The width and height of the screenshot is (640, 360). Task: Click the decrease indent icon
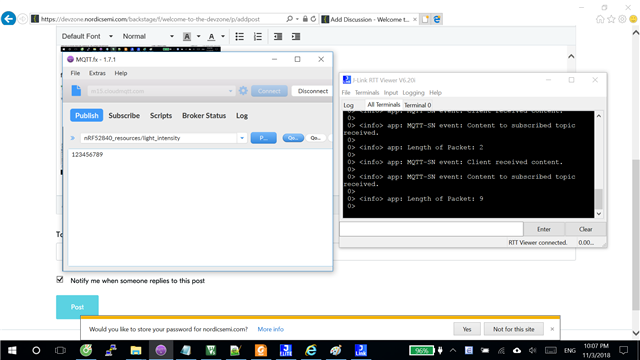pyautogui.click(x=278, y=37)
